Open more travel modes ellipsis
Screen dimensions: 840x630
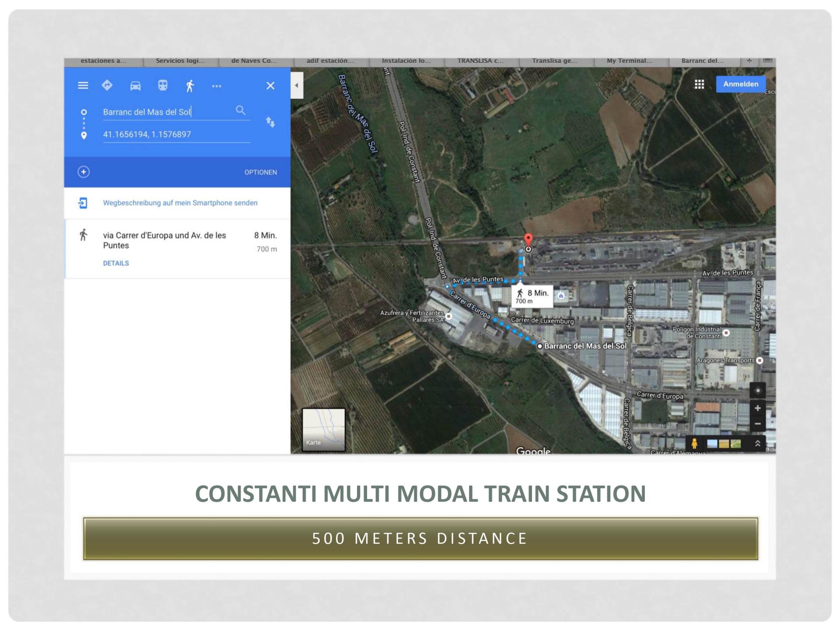tap(217, 86)
